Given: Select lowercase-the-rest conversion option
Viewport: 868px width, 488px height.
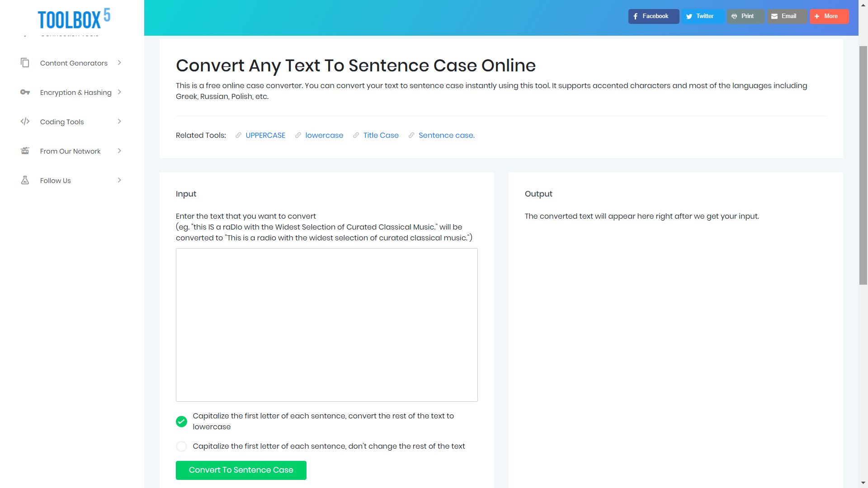Looking at the screenshot, I should [x=181, y=422].
